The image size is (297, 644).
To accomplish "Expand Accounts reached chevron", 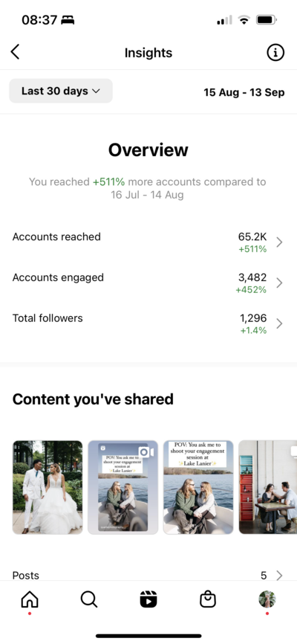I will pos(279,242).
